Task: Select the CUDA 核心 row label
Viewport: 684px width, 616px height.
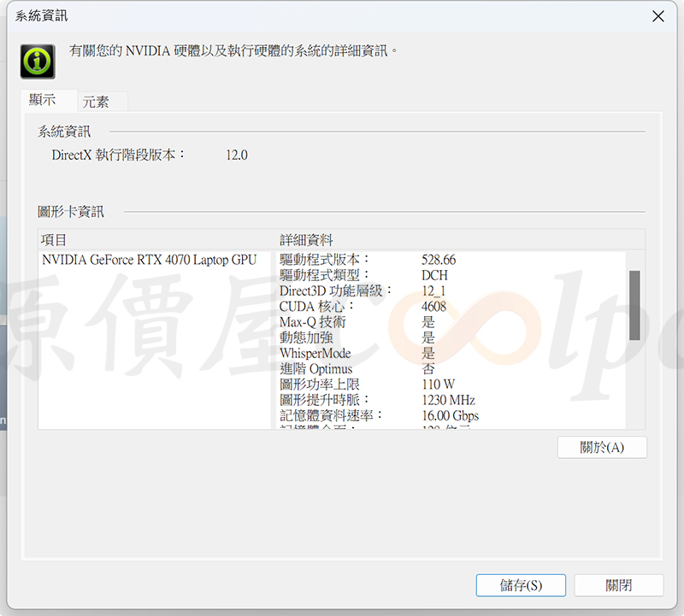Action: pos(316,307)
